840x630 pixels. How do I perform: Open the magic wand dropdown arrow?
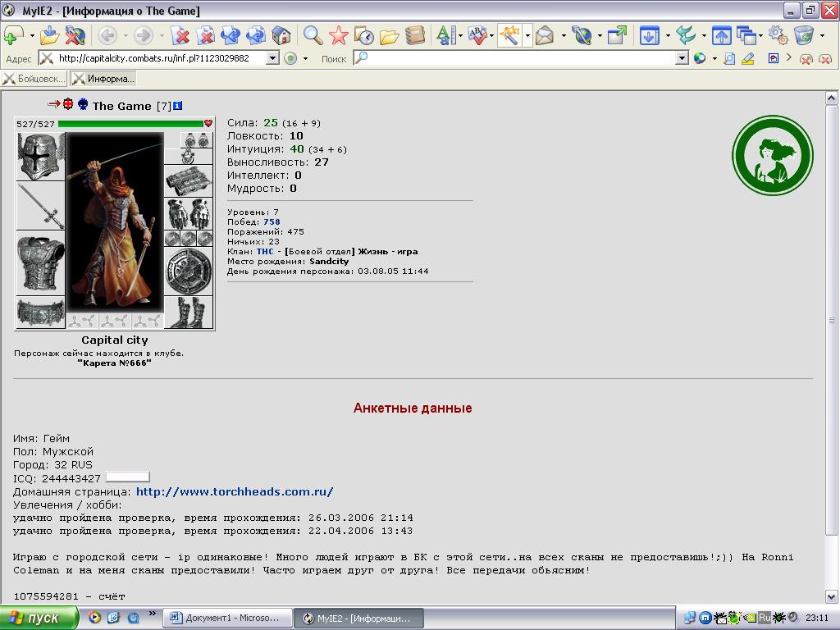(527, 36)
